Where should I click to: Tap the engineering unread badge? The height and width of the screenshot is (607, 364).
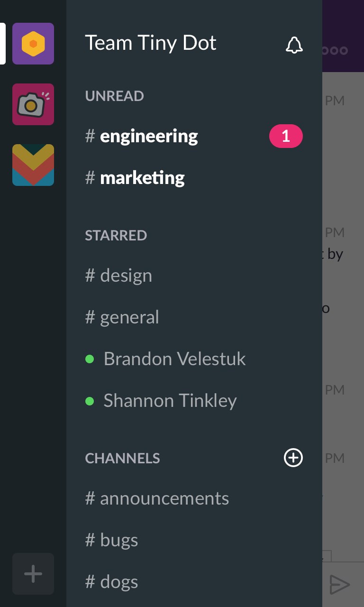(x=286, y=137)
